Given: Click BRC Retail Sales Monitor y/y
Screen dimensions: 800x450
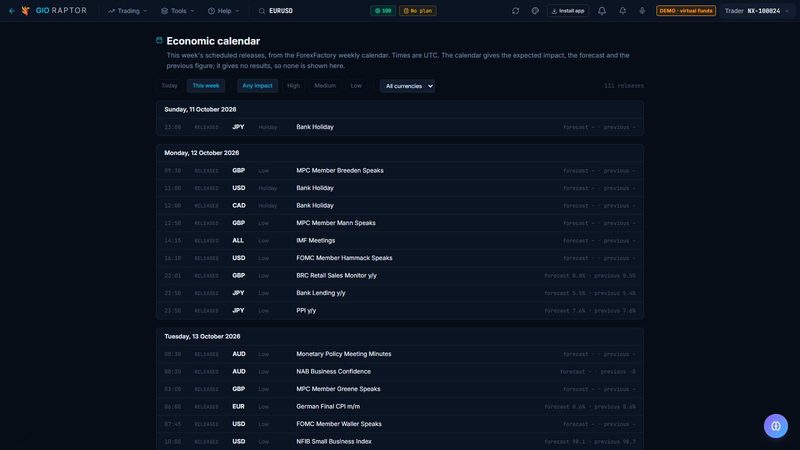Looking at the screenshot, I should pos(400,276).
